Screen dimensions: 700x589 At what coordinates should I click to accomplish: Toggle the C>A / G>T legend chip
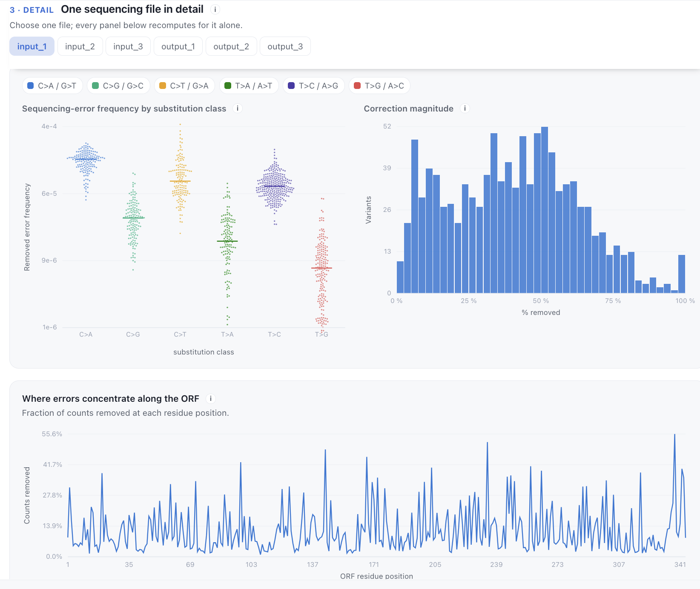coord(52,86)
